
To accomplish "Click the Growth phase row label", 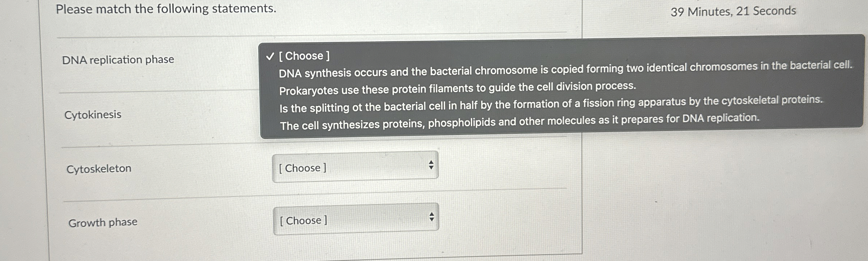I will 103,222.
